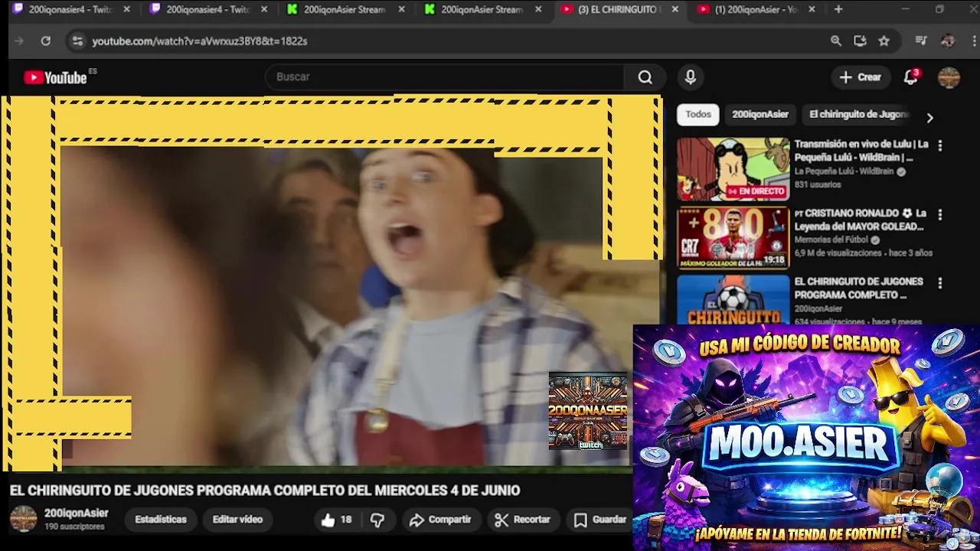The width and height of the screenshot is (980, 551).
Task: Open options for EL CHIRINGUITO DE JUGONES recommendation
Action: [940, 283]
